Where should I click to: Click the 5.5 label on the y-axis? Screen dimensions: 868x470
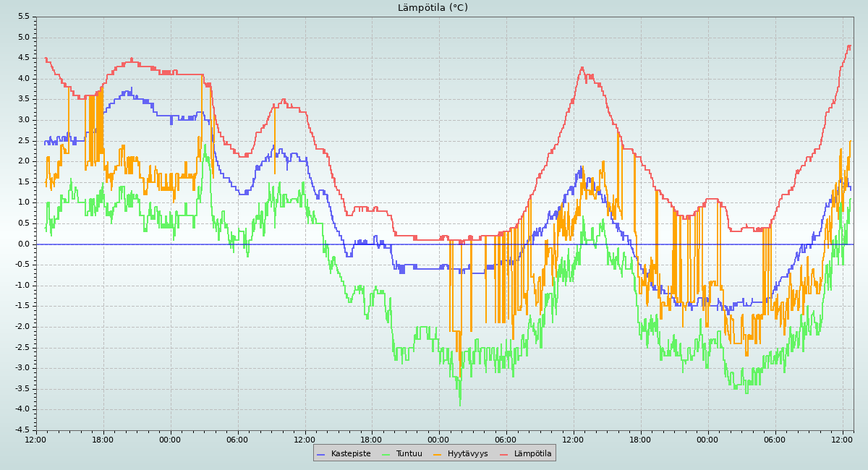tap(23, 17)
